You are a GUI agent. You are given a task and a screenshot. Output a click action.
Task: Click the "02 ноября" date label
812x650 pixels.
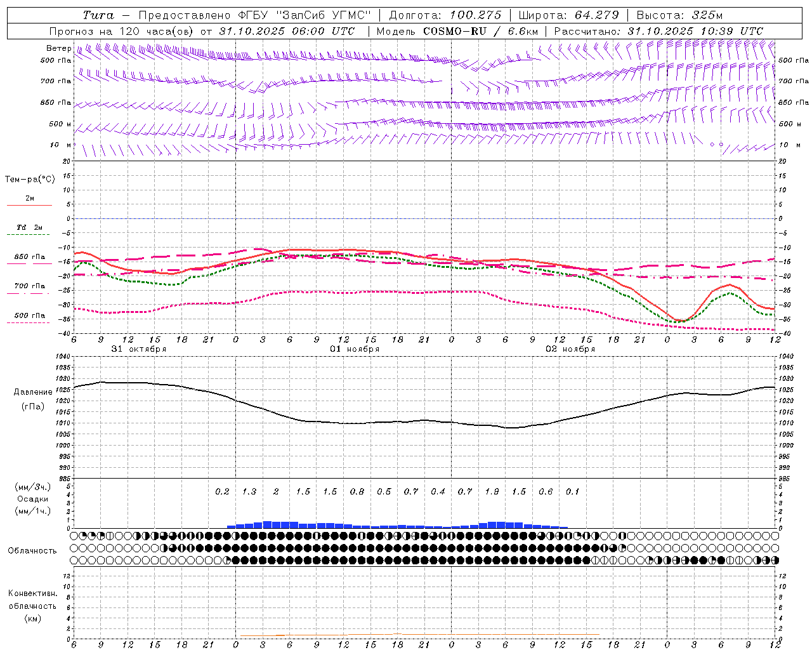(x=570, y=349)
